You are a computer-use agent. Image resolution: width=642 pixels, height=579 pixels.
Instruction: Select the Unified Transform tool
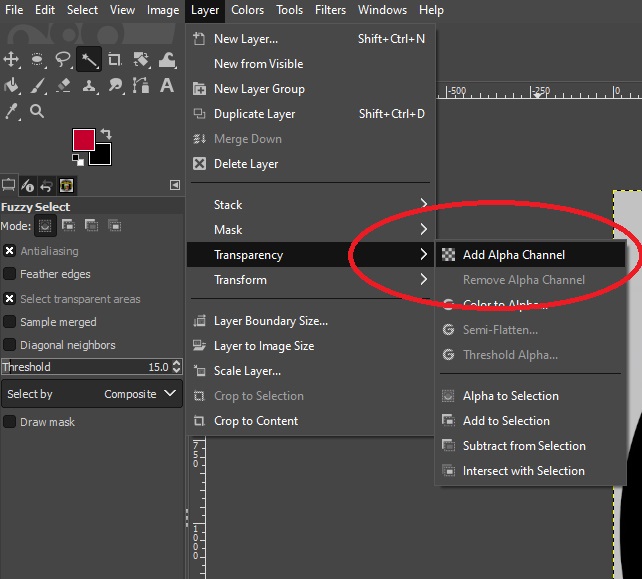pyautogui.click(x=141, y=59)
